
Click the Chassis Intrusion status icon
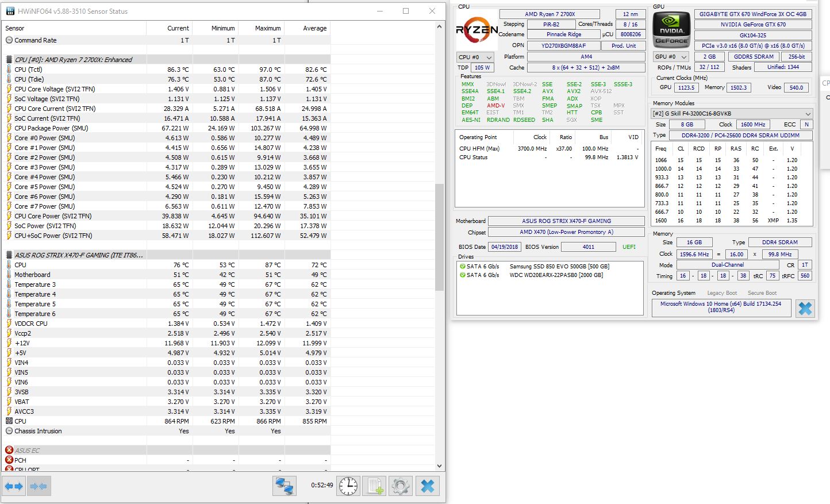click(x=9, y=431)
